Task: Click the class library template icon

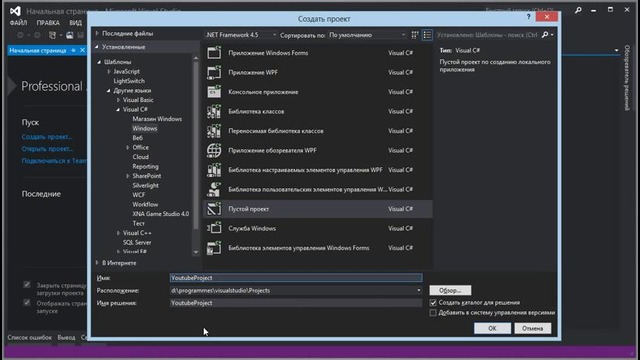Action: [x=214, y=111]
